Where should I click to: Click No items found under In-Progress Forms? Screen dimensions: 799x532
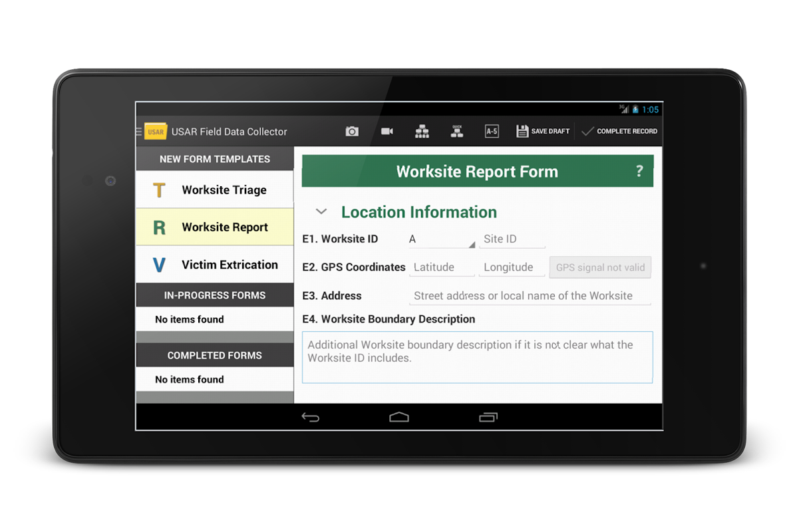click(x=190, y=319)
